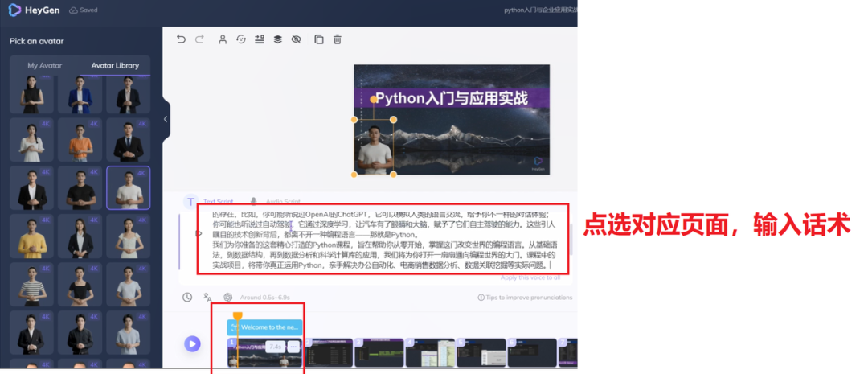This screenshot has height=374, width=868.
Task: Collapse the avatar panel with chevron
Action: point(165,119)
